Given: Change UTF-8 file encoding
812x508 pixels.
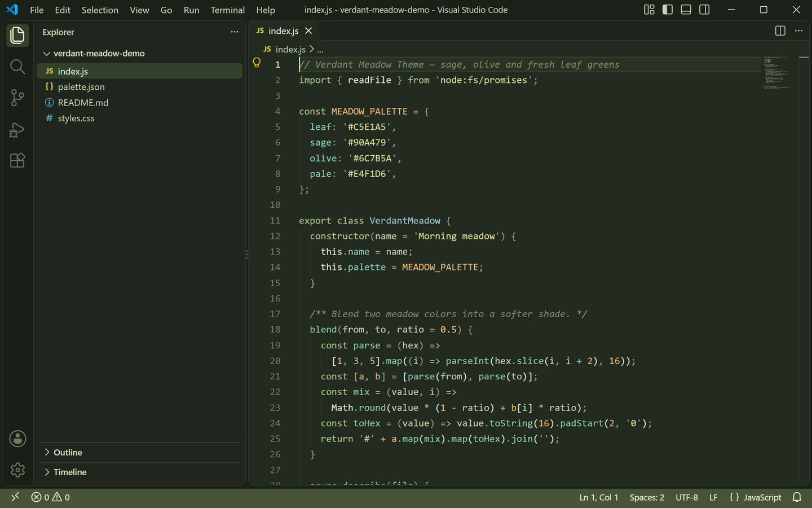Looking at the screenshot, I should coord(687,497).
